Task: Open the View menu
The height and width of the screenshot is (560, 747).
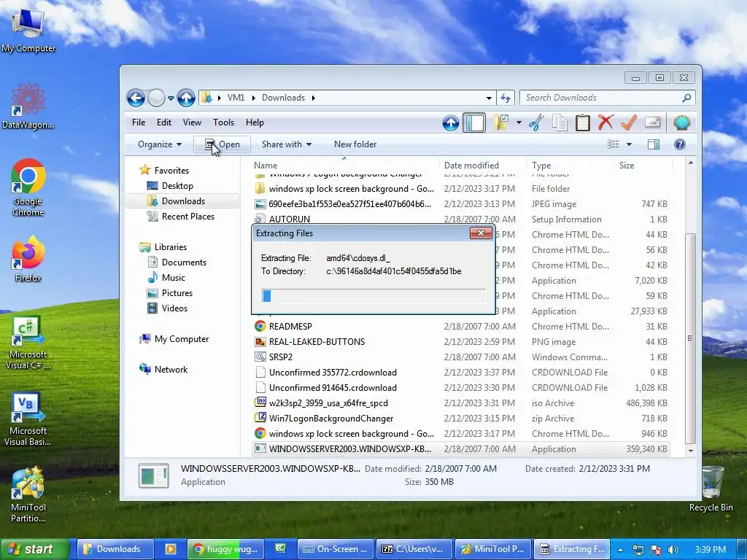Action: pos(192,122)
